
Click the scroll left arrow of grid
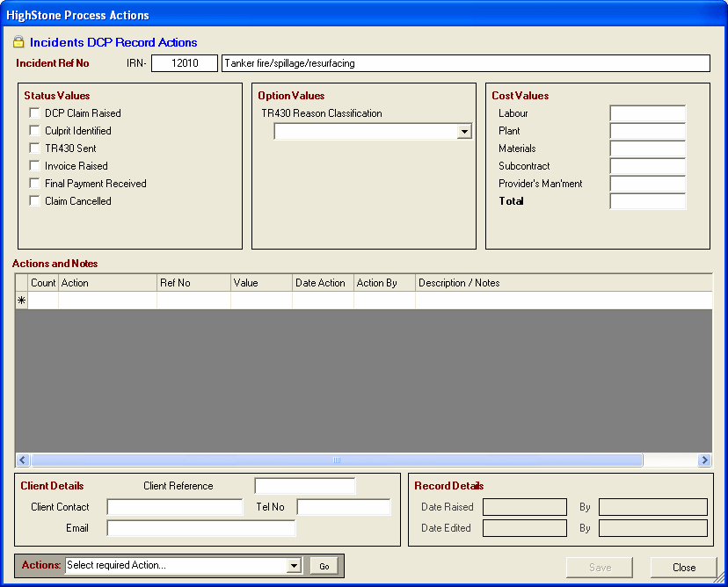(23, 460)
